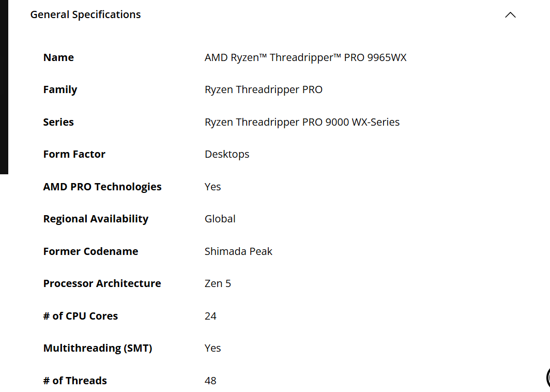Click the Family label

pyautogui.click(x=60, y=89)
